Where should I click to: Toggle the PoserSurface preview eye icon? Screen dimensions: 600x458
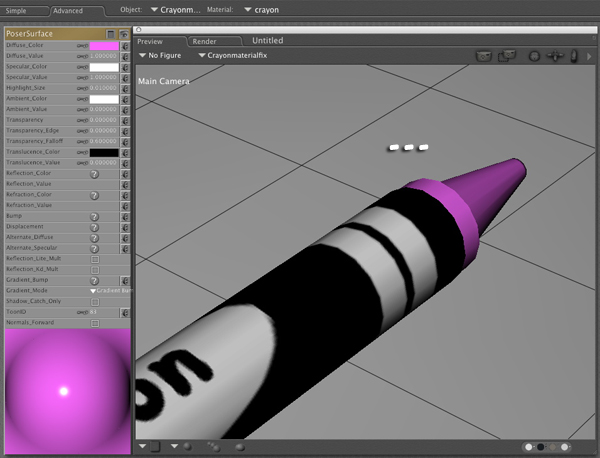(x=124, y=34)
